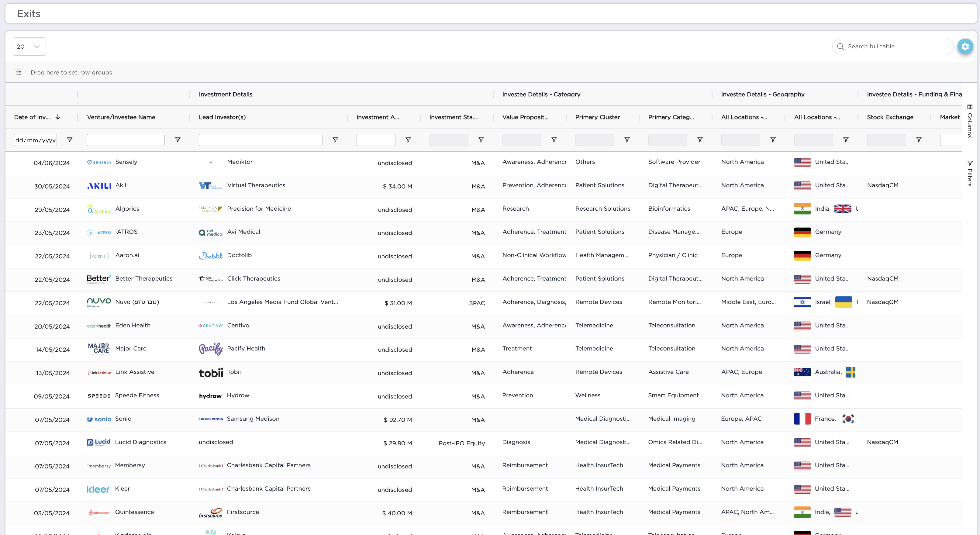Click the row groups list icon
The width and height of the screenshot is (980, 535).
click(x=18, y=72)
